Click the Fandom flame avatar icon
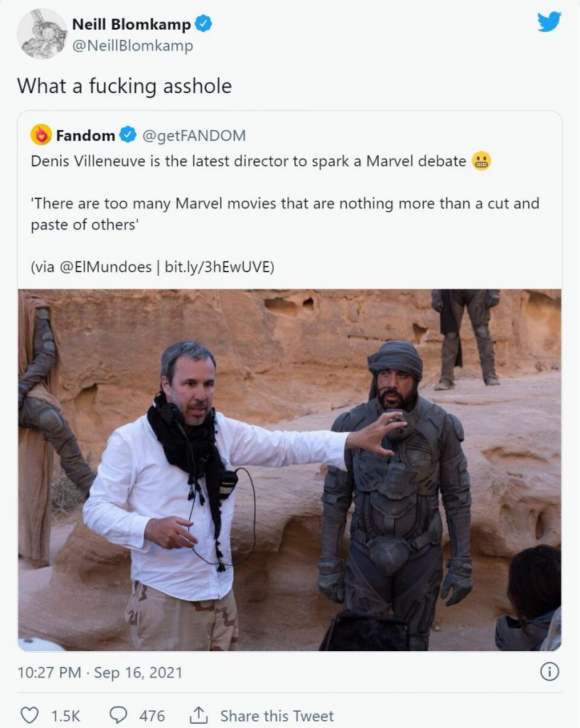Viewport: 580px width, 728px height. click(41, 134)
